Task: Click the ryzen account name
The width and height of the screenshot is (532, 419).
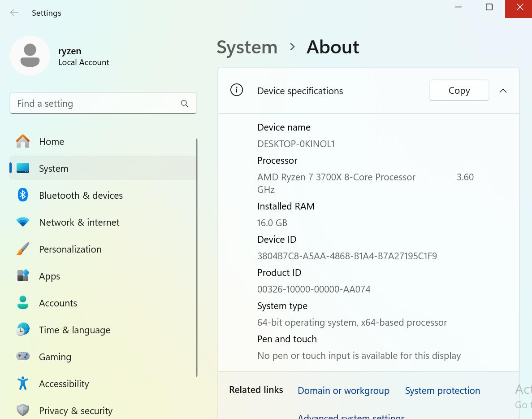Action: [x=69, y=51]
